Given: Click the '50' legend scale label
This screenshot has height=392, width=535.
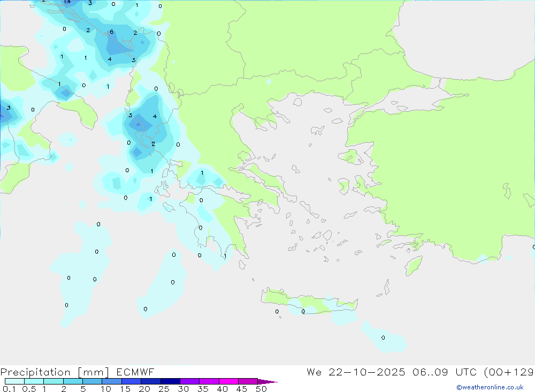Looking at the screenshot, I should tap(261, 389).
